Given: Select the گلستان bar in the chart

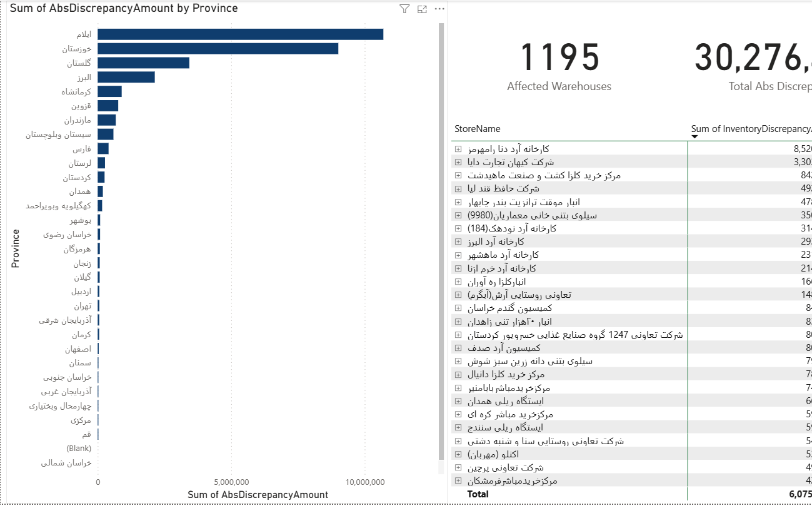Looking at the screenshot, I should (143, 63).
